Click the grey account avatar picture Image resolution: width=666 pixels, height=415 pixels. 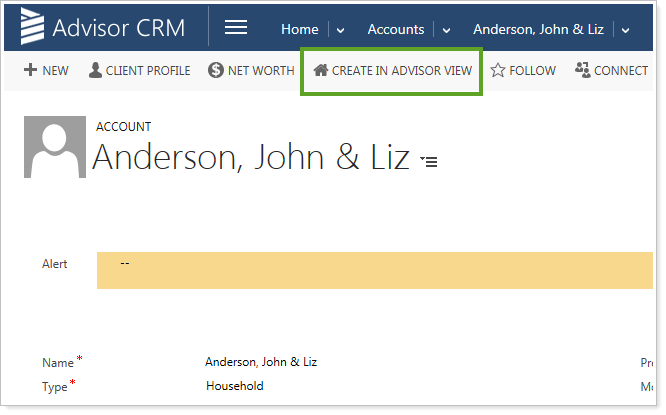pos(54,146)
